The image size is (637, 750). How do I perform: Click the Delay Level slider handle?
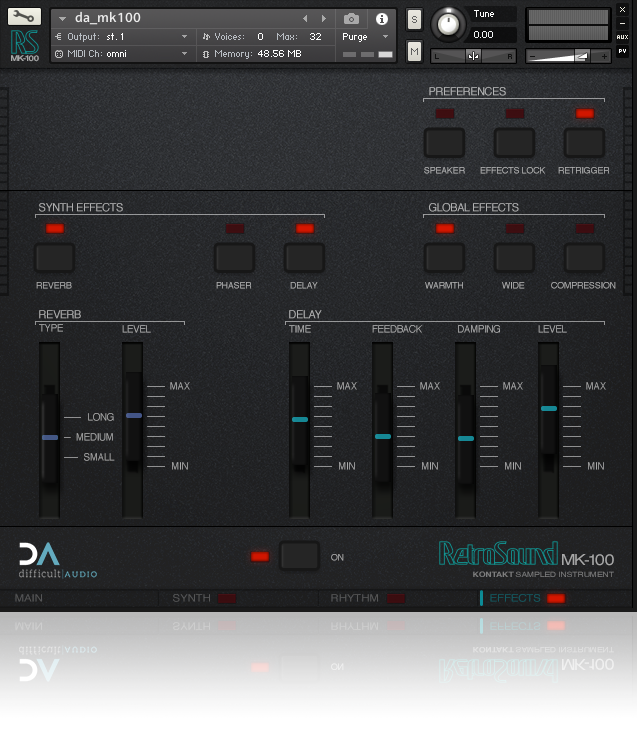[x=549, y=408]
